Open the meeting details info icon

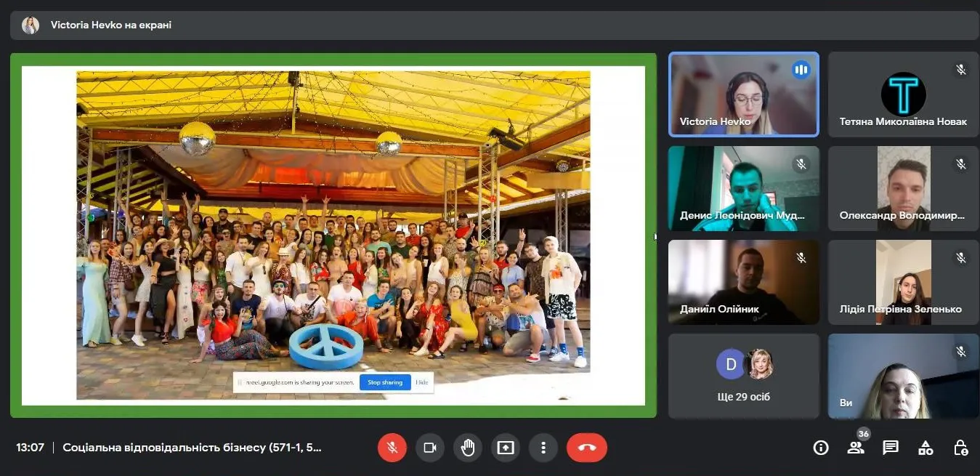[x=821, y=448]
